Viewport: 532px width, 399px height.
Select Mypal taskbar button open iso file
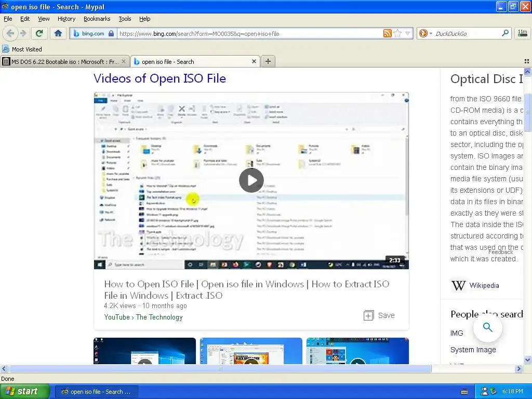[96, 392]
